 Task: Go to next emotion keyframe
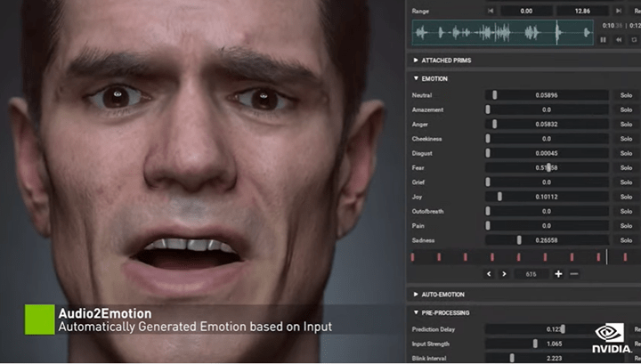[504, 274]
